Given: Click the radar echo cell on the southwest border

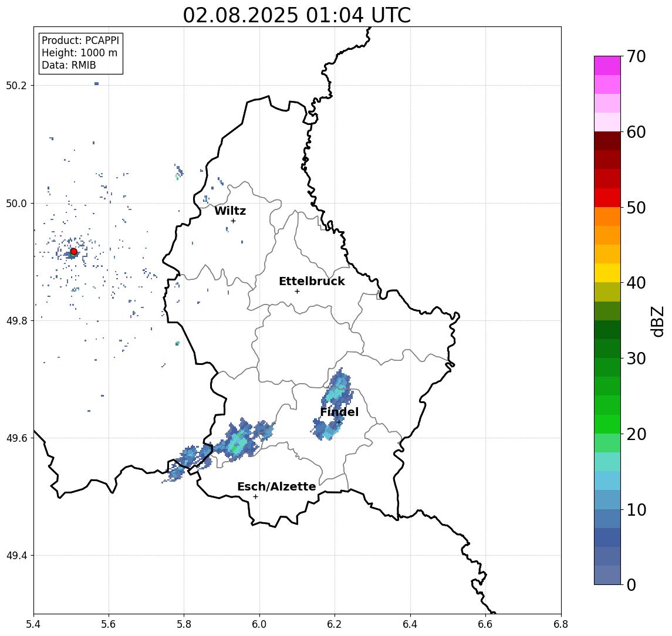Looking at the screenshot, I should coord(187,464).
